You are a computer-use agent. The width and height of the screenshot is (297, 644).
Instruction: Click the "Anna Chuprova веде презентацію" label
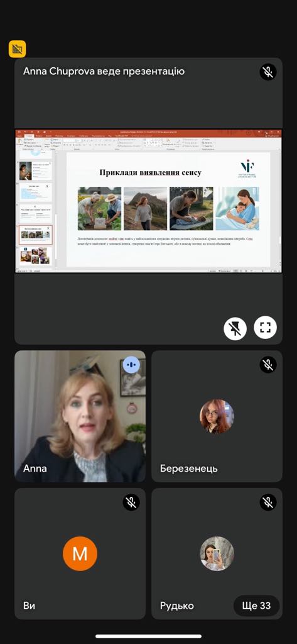[x=104, y=72]
